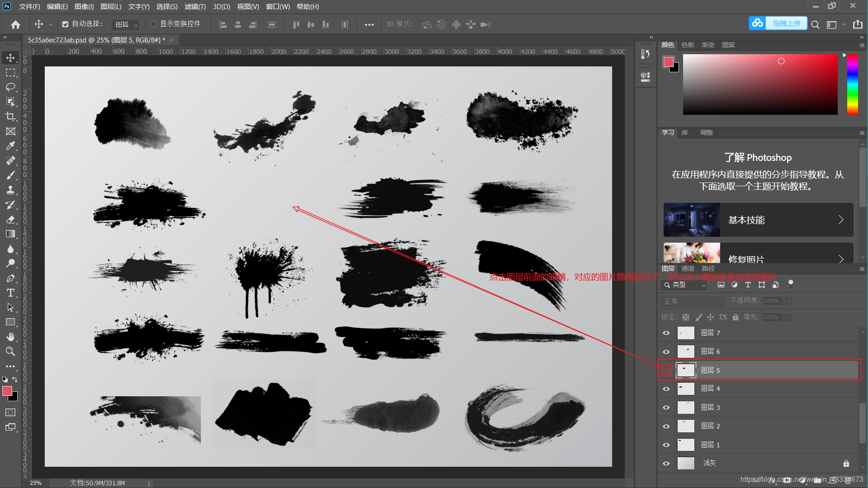This screenshot has height=488, width=868.
Task: Switch to the 通道 tab
Action: tap(688, 268)
